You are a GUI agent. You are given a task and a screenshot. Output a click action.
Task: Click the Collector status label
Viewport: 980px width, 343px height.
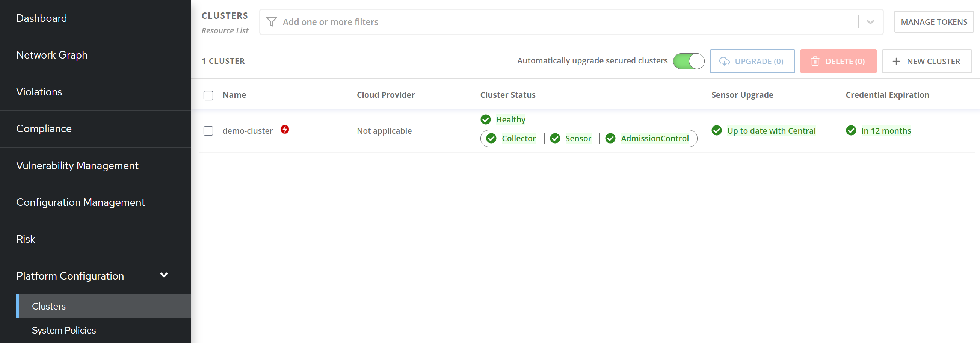click(518, 138)
